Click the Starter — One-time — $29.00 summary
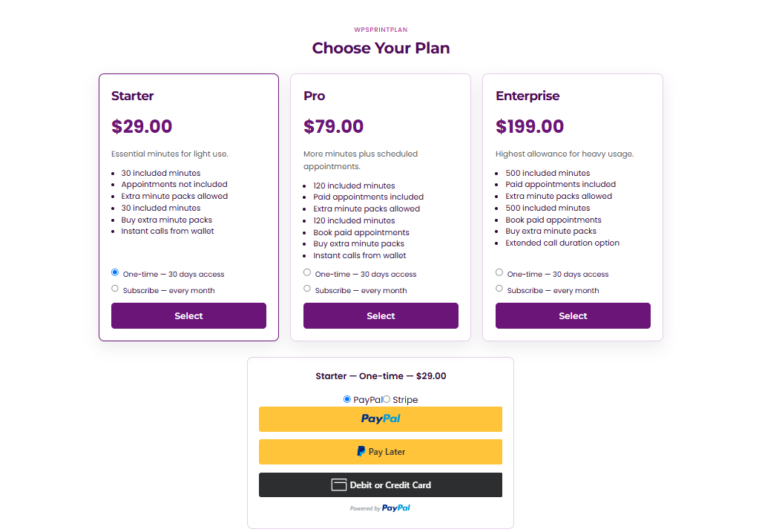This screenshot has width=782, height=532. tap(381, 376)
